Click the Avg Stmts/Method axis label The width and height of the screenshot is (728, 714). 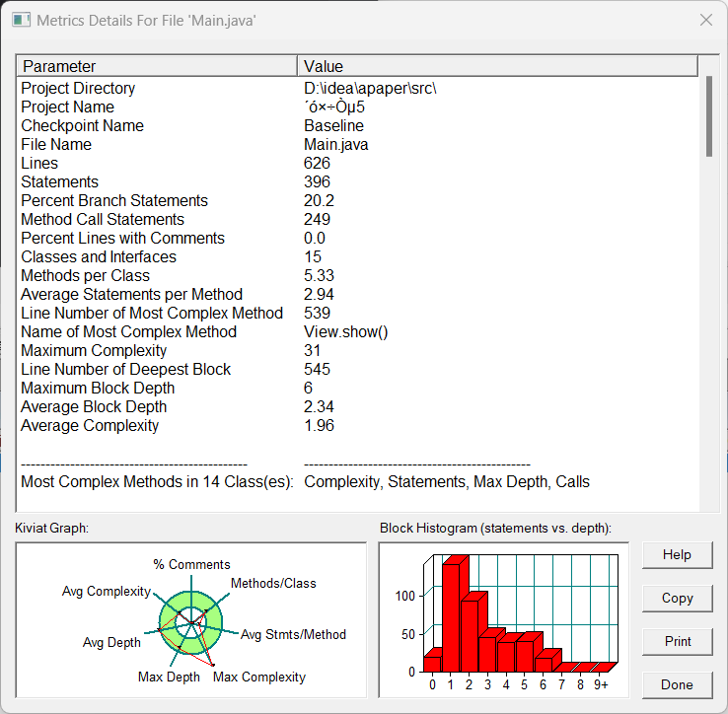pyautogui.click(x=293, y=635)
